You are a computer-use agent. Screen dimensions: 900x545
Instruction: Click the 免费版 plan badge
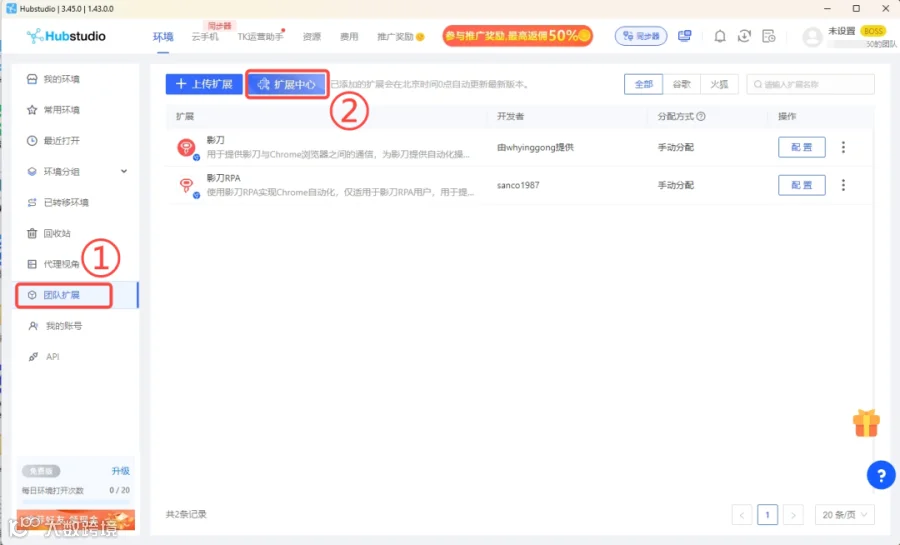point(41,471)
